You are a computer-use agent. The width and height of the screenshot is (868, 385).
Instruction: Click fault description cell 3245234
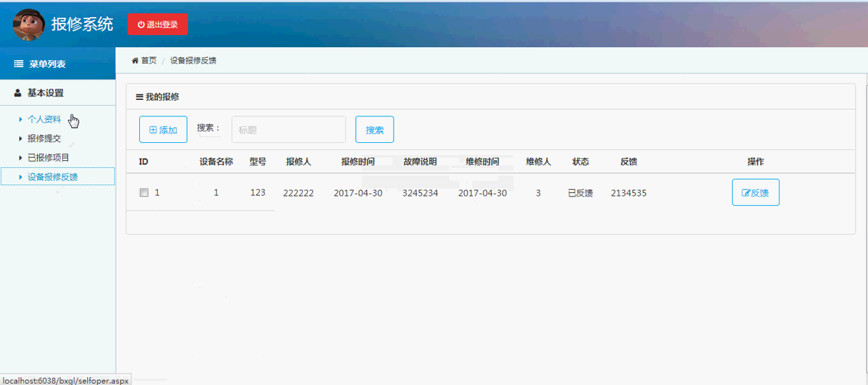(x=420, y=193)
